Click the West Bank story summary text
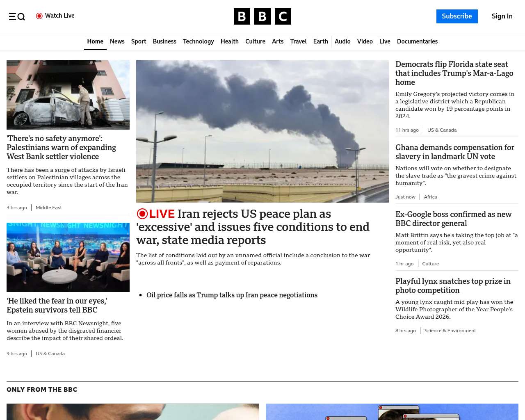Image resolution: width=525 pixels, height=420 pixels. [x=67, y=181]
